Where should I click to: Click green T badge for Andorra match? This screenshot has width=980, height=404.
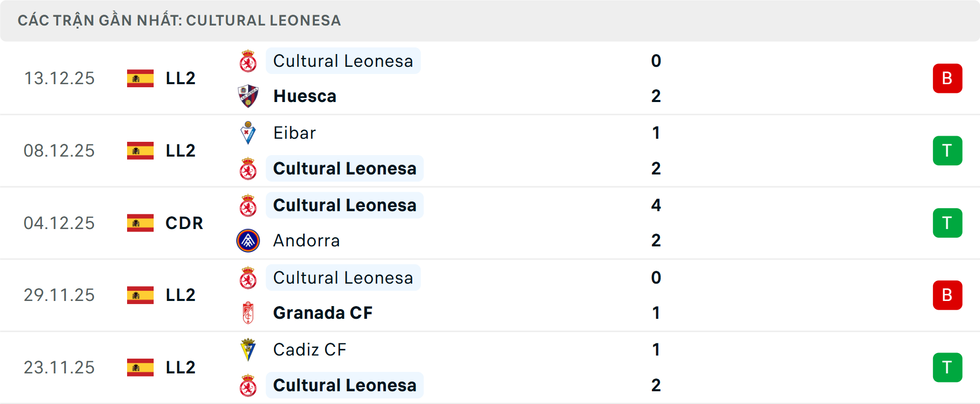[x=947, y=223]
